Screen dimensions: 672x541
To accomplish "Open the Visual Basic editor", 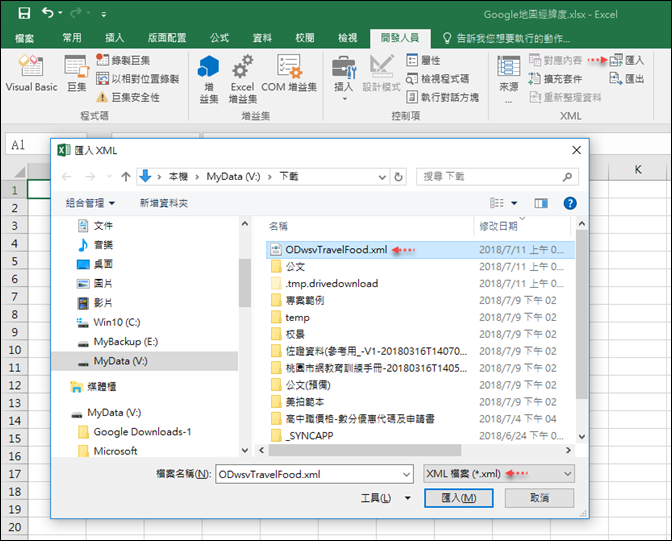I will 31,73.
